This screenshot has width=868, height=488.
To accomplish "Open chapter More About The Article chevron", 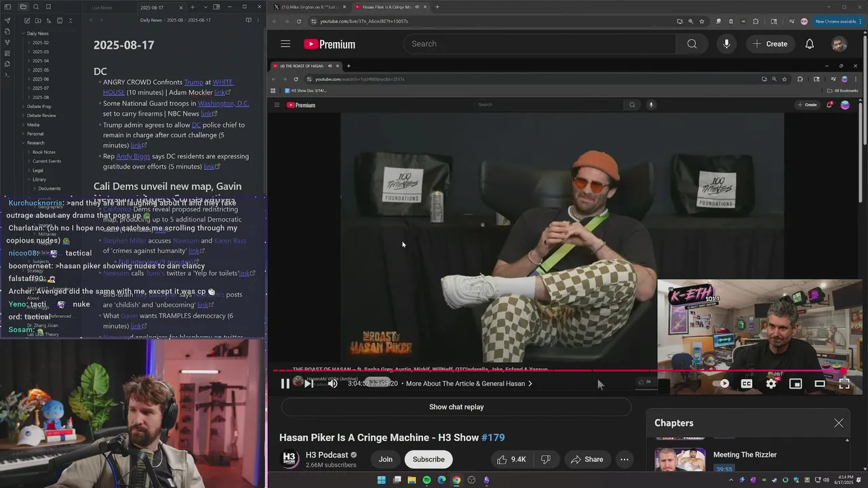I will [530, 384].
